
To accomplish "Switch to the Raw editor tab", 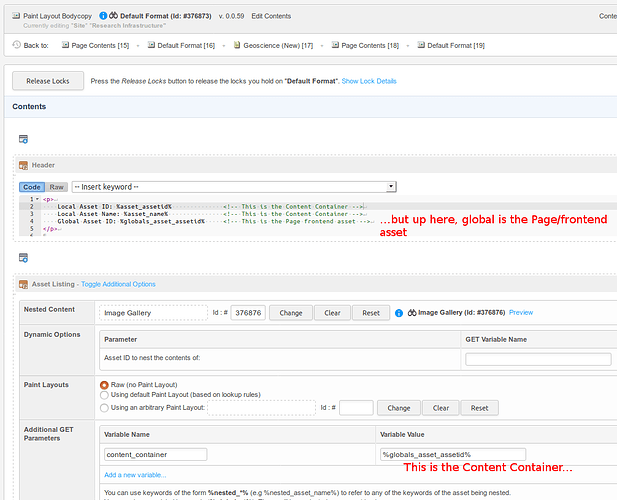I will coord(57,187).
